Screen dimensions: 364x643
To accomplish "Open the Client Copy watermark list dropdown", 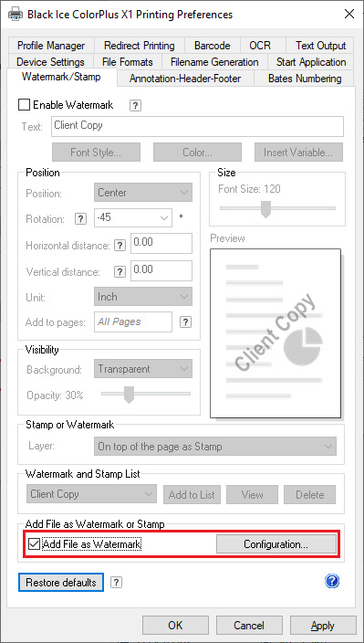I will [91, 494].
